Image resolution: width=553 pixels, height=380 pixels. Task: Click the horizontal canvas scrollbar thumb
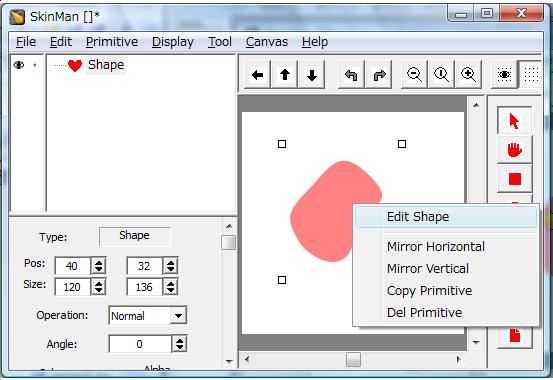pos(353,360)
